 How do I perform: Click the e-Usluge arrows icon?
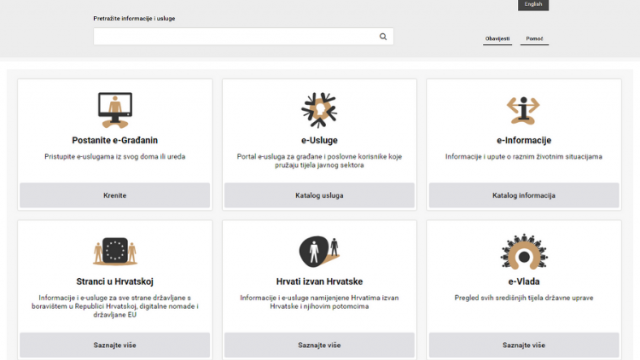(319, 110)
